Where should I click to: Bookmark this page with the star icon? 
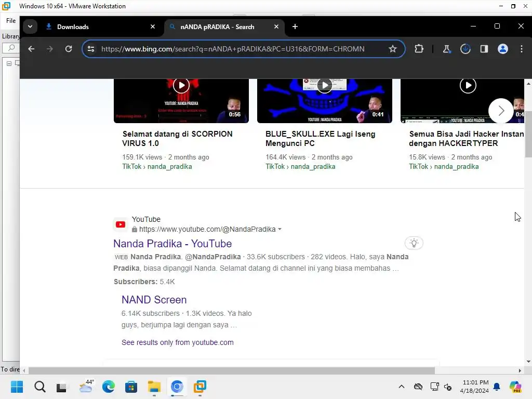click(x=393, y=49)
